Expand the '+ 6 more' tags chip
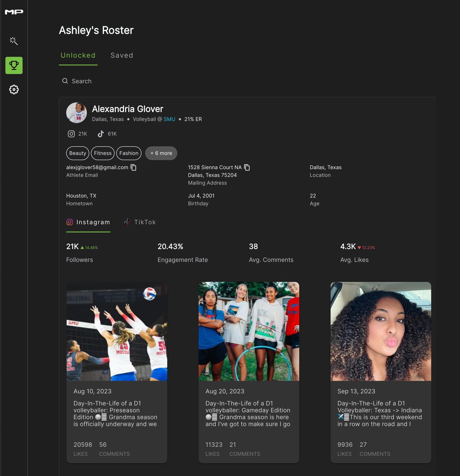Viewport: 460px width, 476px height. [161, 153]
